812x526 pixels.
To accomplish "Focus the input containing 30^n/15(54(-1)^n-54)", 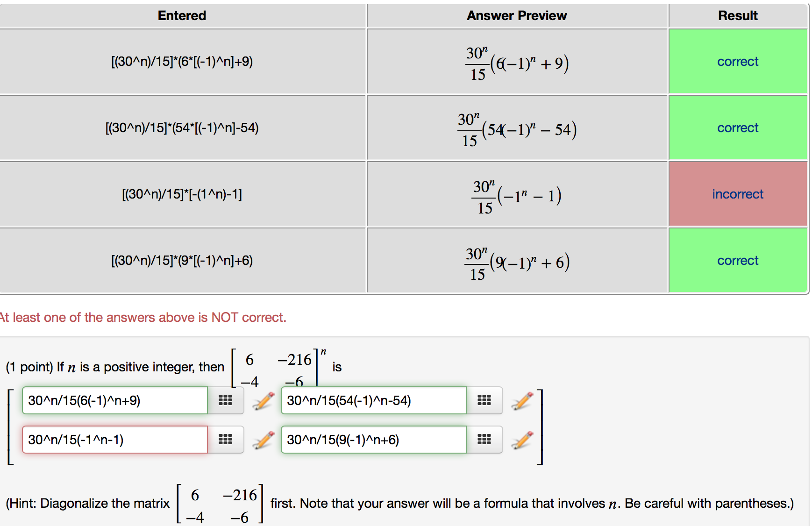I will (374, 400).
